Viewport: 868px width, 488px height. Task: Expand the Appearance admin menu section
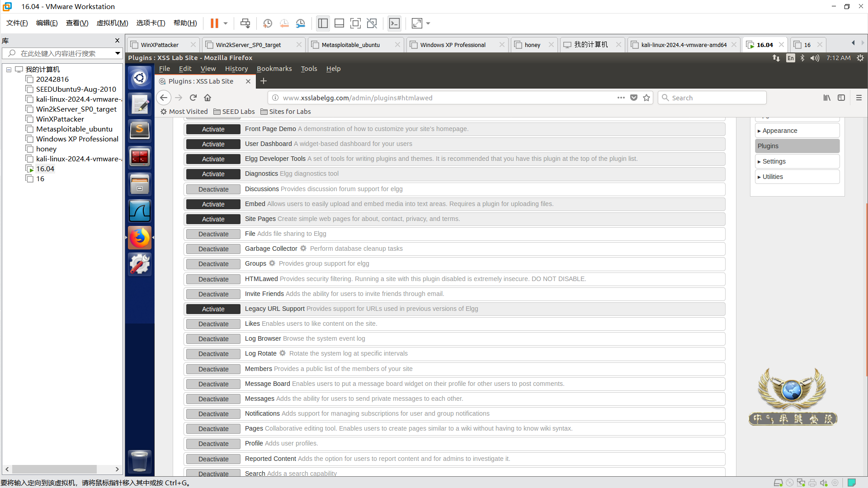point(779,131)
